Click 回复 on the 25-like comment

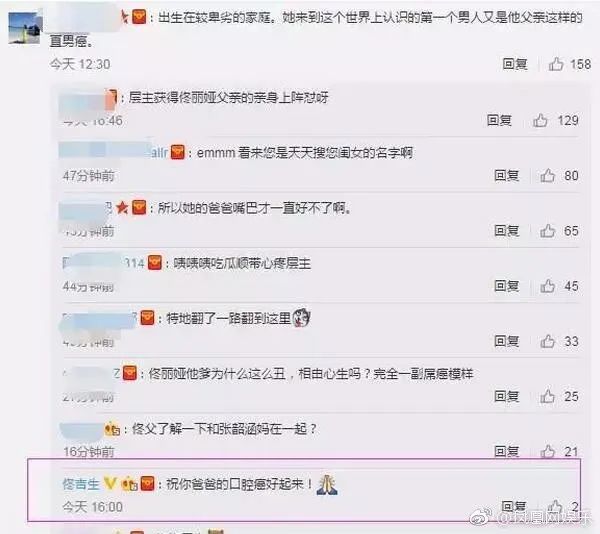click(x=507, y=396)
